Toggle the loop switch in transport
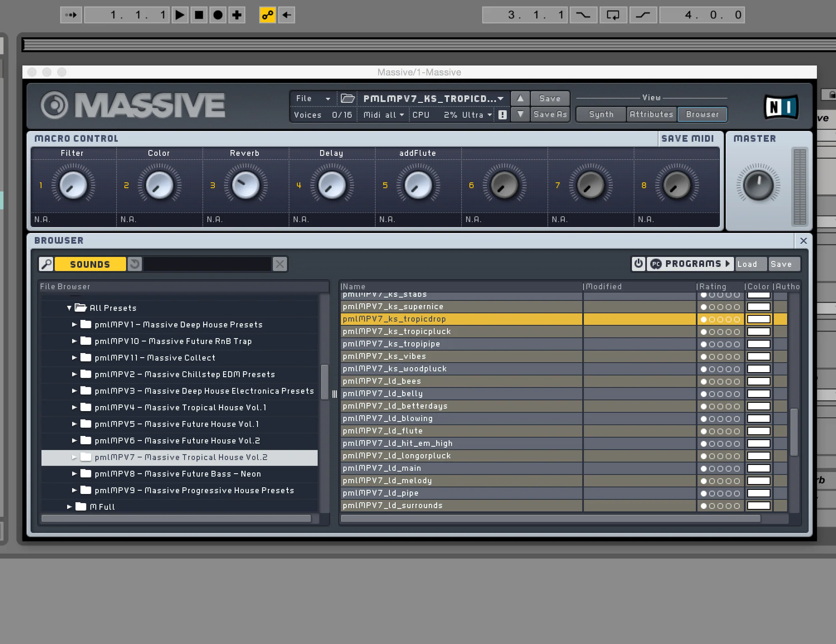Image resolution: width=836 pixels, height=644 pixels. coord(613,15)
